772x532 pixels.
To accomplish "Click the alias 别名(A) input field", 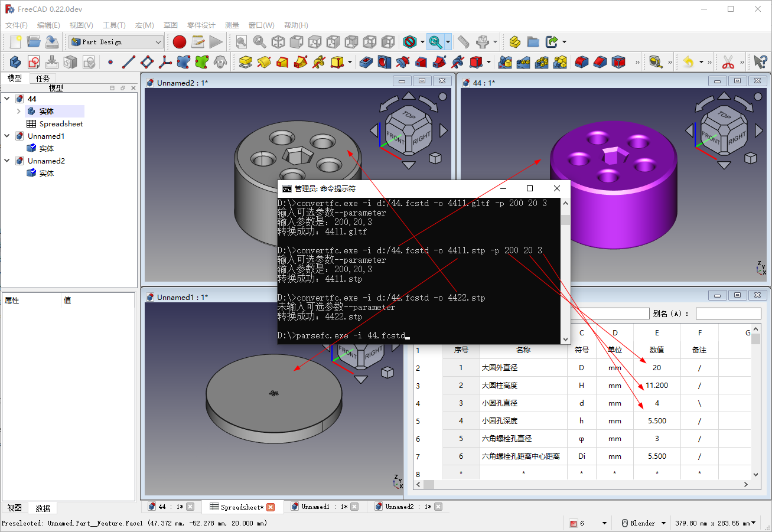I will [x=728, y=314].
